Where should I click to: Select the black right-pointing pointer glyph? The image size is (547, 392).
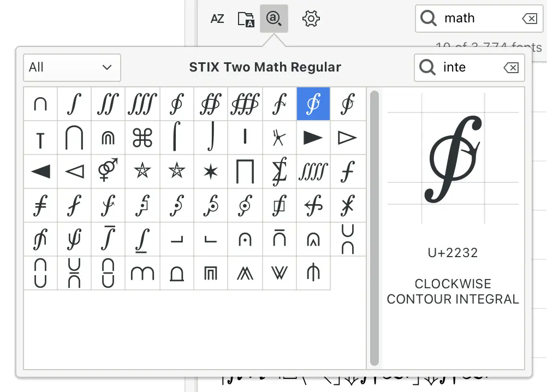pos(313,138)
